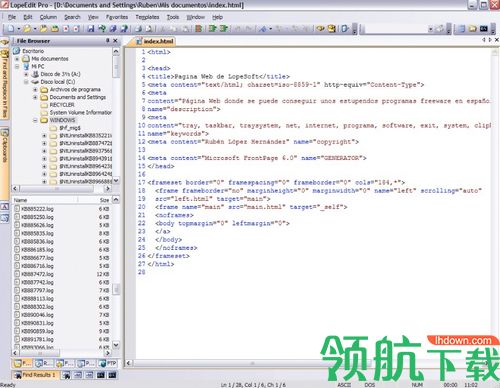Open the search combo box dropdown in toolbar

point(430,29)
